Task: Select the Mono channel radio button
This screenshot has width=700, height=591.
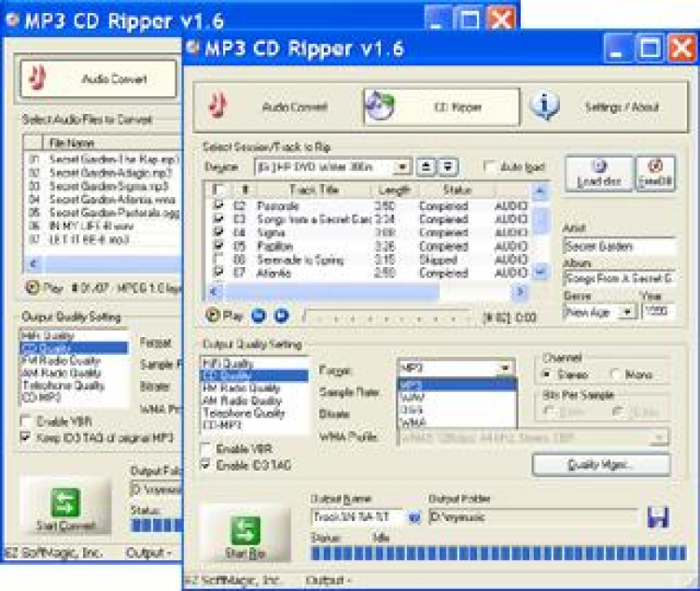Action: [x=617, y=374]
